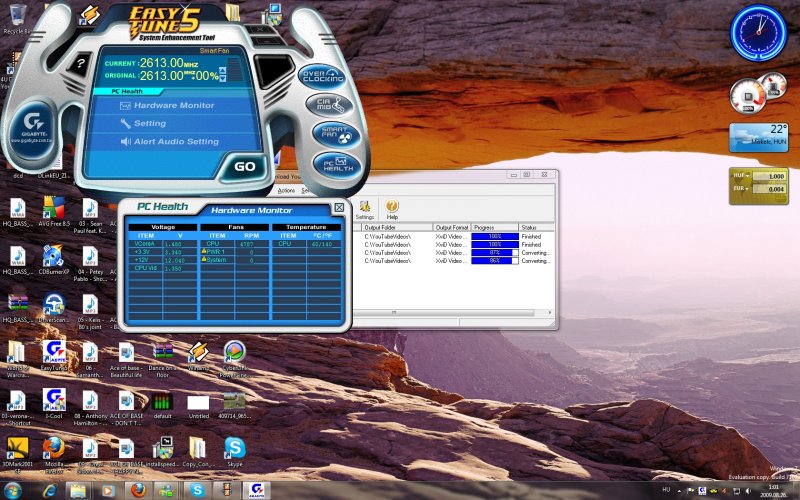Select the Untitled file on the desktop
Viewport: 800px width, 500px height.
point(198,407)
